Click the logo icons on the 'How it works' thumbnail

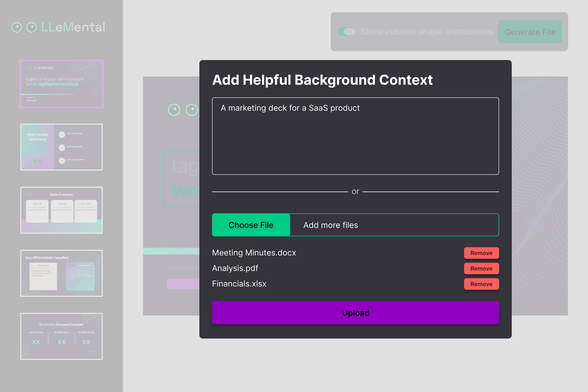(29, 194)
